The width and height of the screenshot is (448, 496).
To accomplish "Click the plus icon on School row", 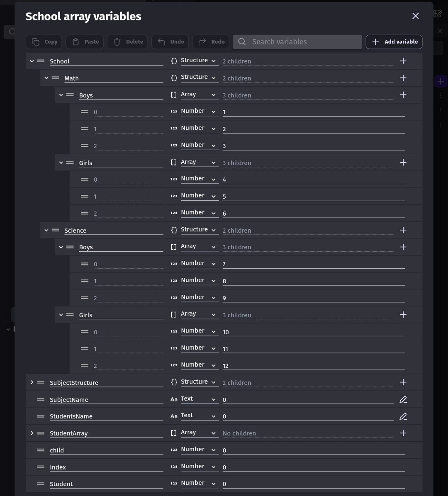I will [403, 61].
